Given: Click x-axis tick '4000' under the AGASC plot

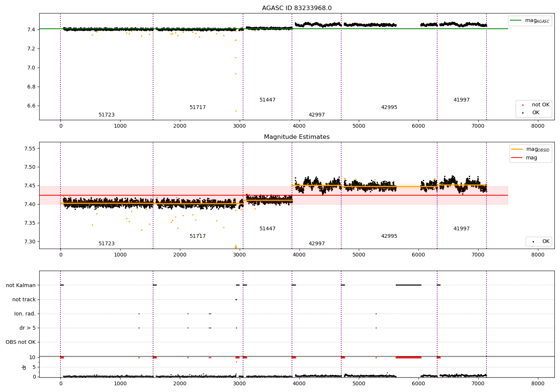Looking at the screenshot, I should click(x=299, y=126).
